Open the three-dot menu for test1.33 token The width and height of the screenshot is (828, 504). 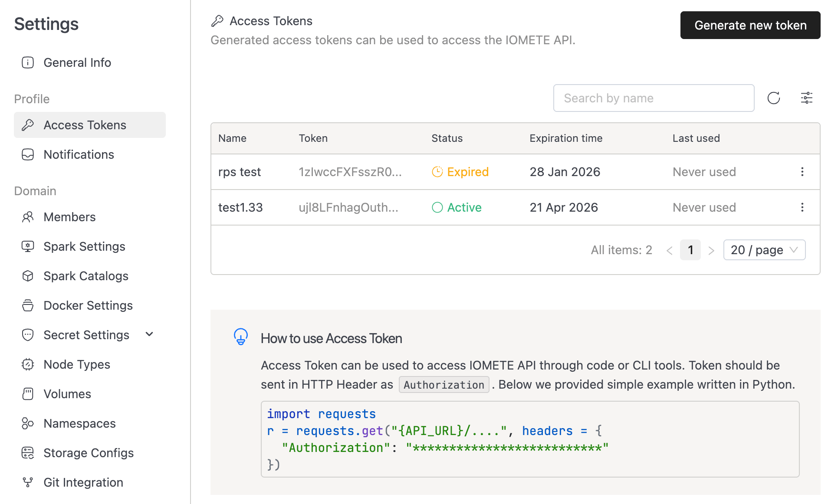[x=802, y=207]
